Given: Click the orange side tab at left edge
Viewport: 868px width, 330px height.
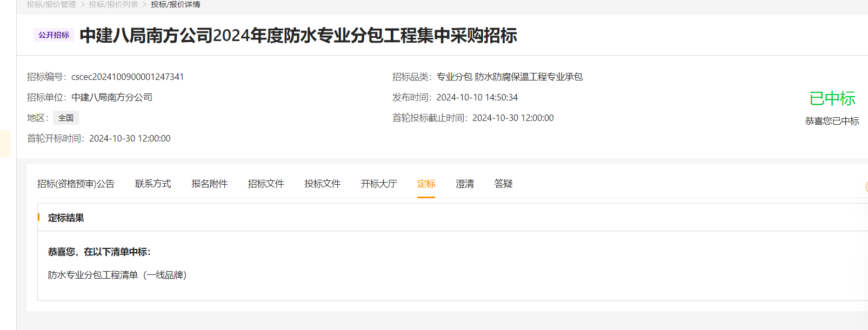Looking at the screenshot, I should tap(5, 143).
